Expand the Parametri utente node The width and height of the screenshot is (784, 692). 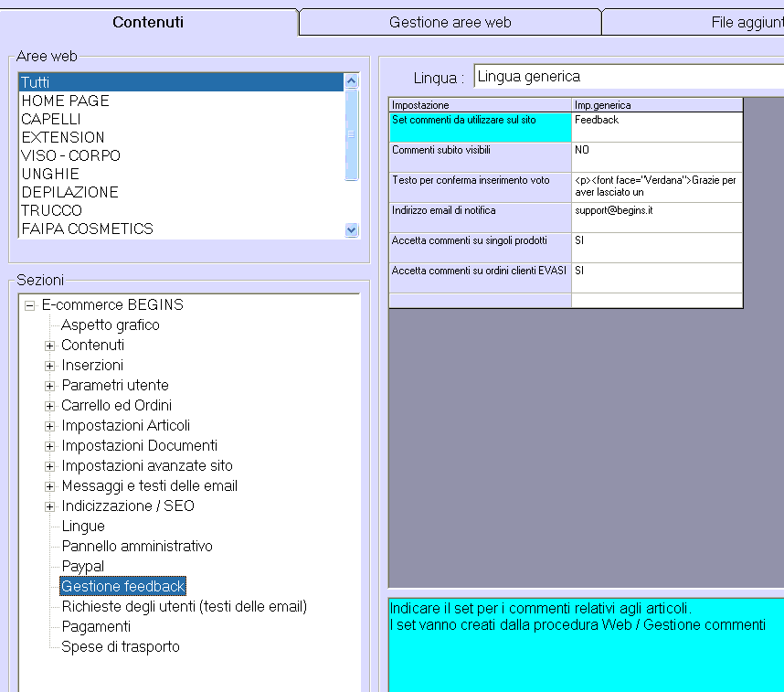[49, 386]
